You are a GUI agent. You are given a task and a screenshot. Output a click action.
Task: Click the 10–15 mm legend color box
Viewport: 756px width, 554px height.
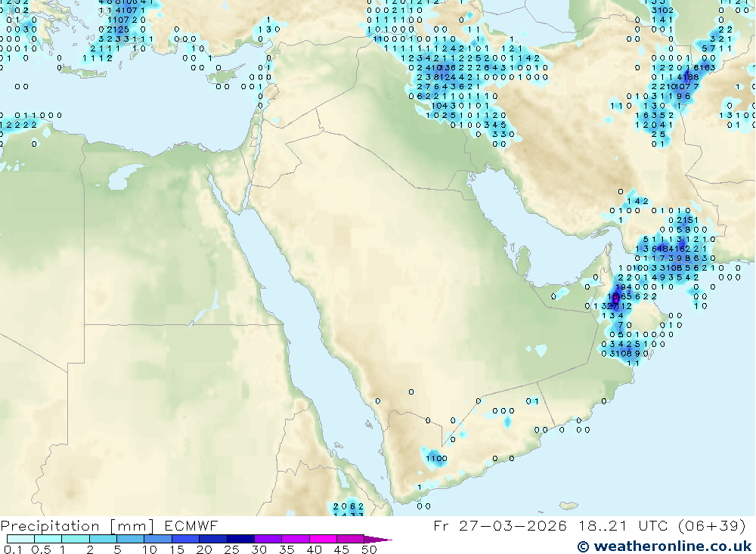point(158,539)
